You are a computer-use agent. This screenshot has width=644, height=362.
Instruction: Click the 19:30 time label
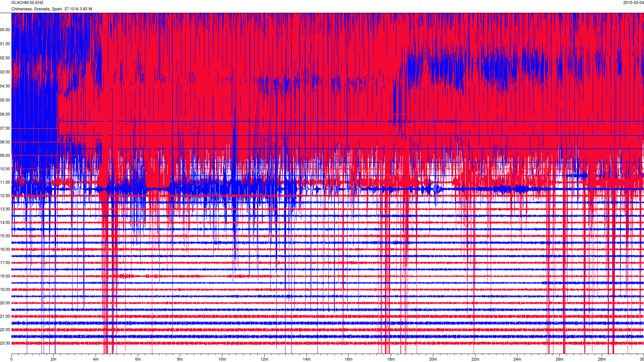5,290
